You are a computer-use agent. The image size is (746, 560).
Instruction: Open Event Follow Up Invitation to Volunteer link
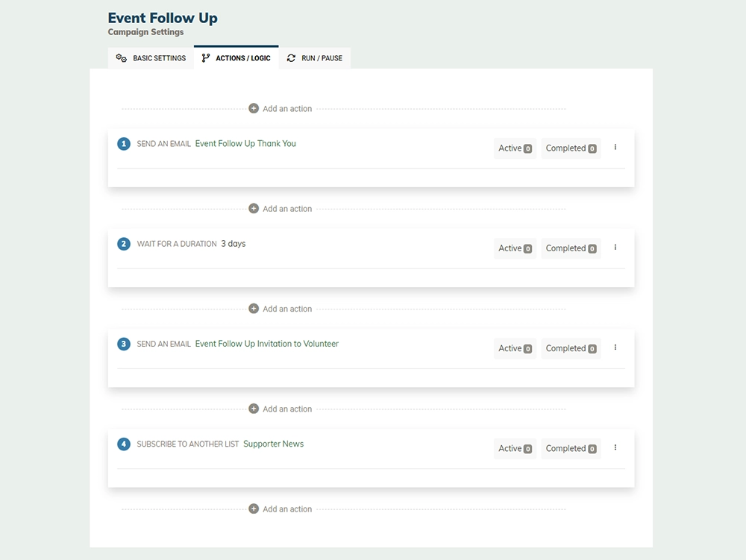point(267,344)
